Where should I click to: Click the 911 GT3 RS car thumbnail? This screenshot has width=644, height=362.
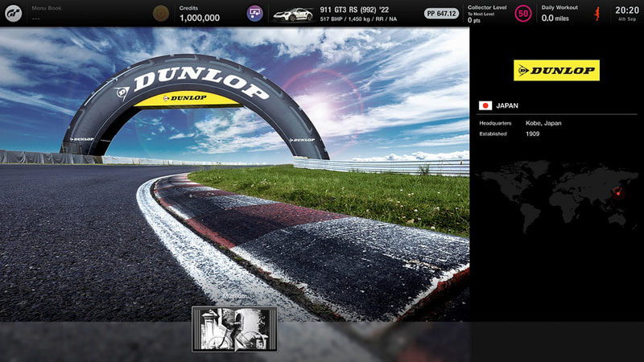tap(294, 14)
